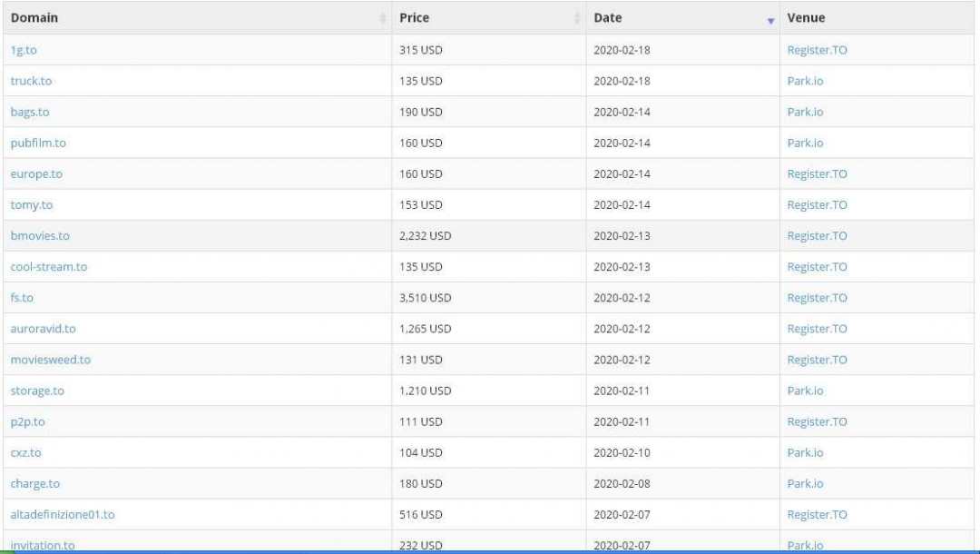Open Park.io venue for truck.to
Image resolution: width=980 pixels, height=554 pixels.
[805, 81]
